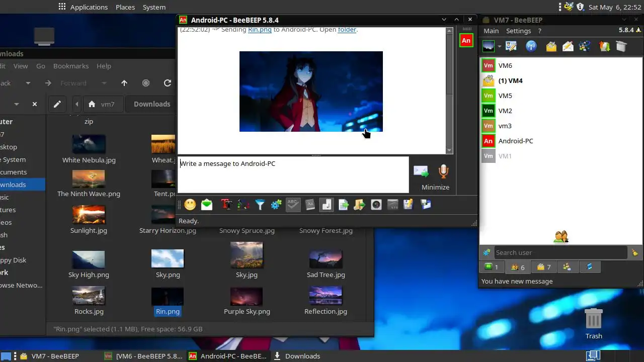Click the dark window panel toolbar icon
The width and height of the screenshot is (644, 362).
coord(393,205)
